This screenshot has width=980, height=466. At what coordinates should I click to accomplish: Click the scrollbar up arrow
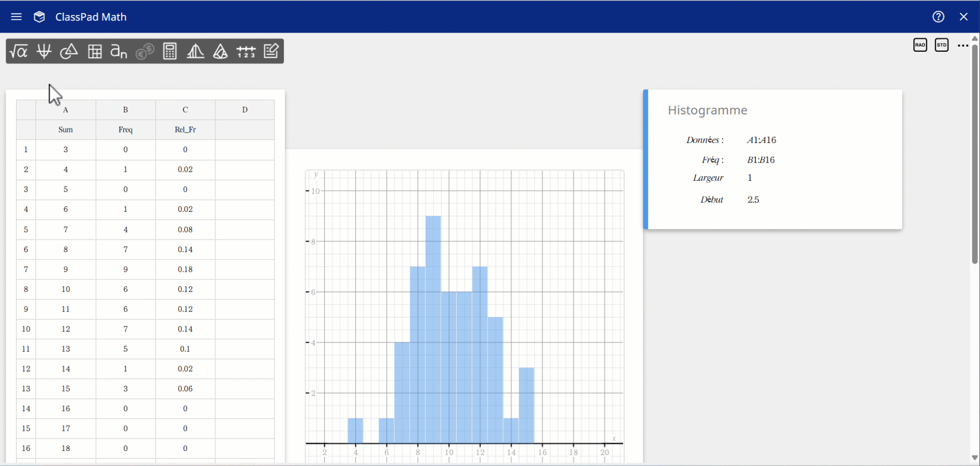[x=975, y=38]
